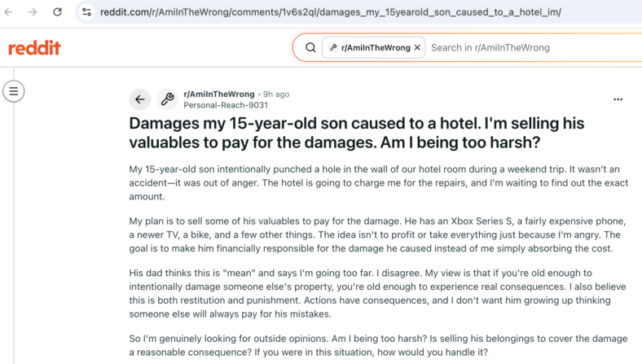642x364 pixels.
Task: Expand the sidebar hamburger menu
Action: click(x=14, y=91)
